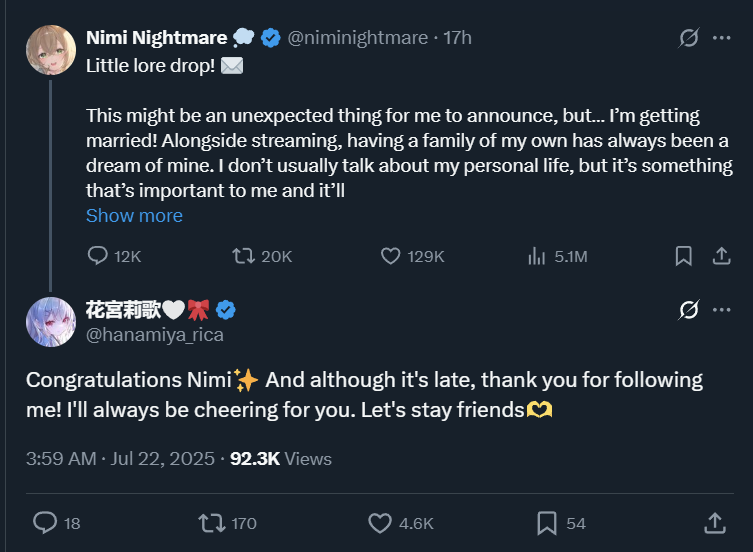Image resolution: width=753 pixels, height=552 pixels.
Task: Repost hanamiya_rica's reply with 170 reposts
Action: click(211, 522)
